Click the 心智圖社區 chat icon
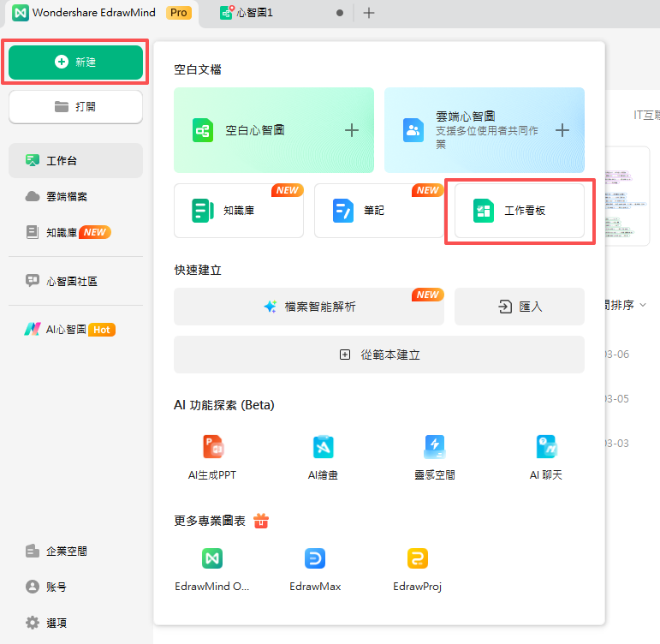Viewport: 660px width, 644px height. pos(33,281)
